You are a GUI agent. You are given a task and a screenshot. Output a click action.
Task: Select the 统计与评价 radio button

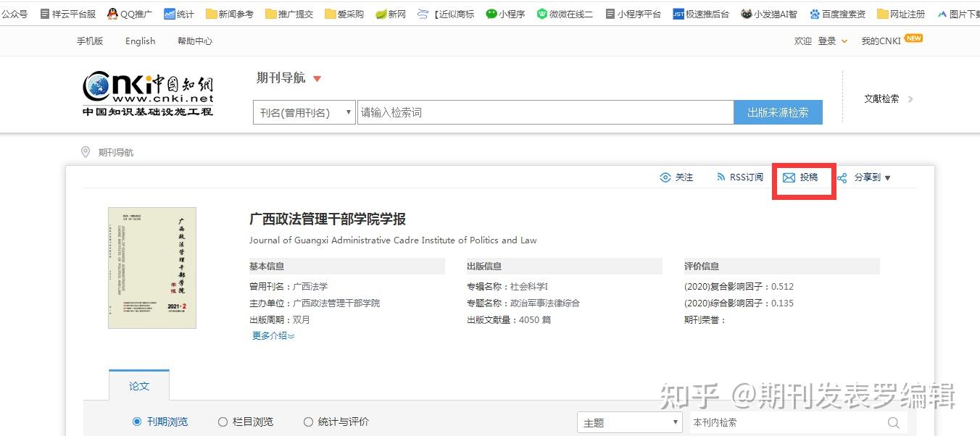[x=308, y=421]
